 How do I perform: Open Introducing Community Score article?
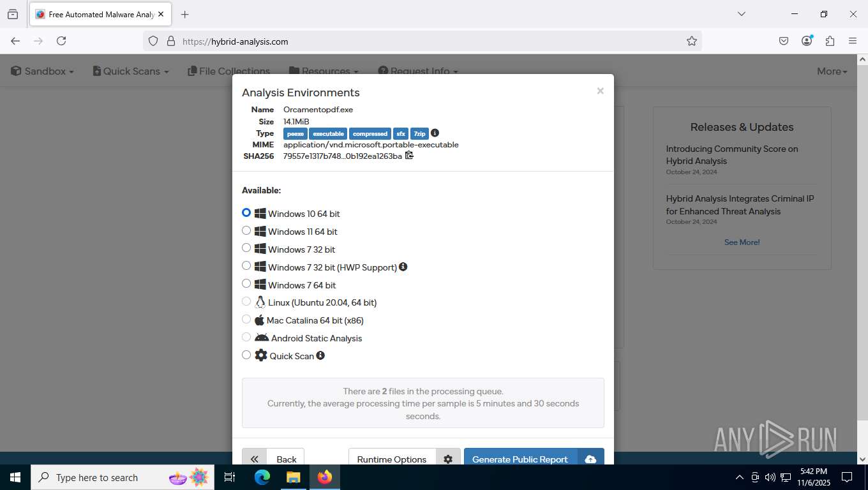[732, 155]
